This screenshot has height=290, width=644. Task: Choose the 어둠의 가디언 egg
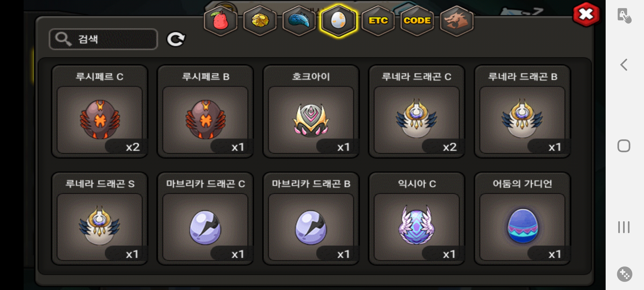[522, 219]
